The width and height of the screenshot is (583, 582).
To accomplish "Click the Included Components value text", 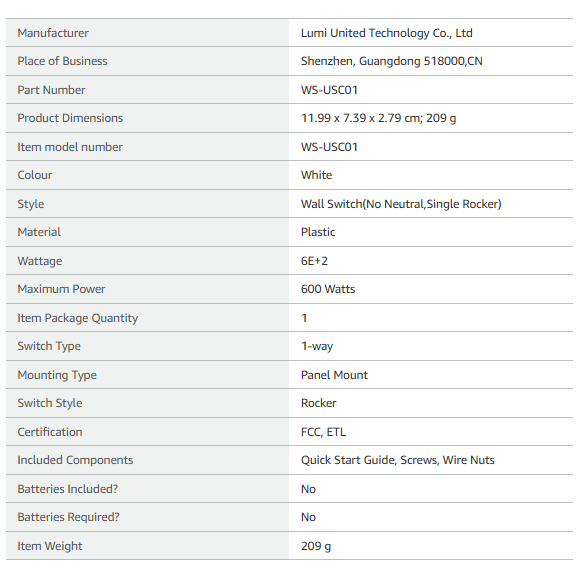I will click(397, 460).
